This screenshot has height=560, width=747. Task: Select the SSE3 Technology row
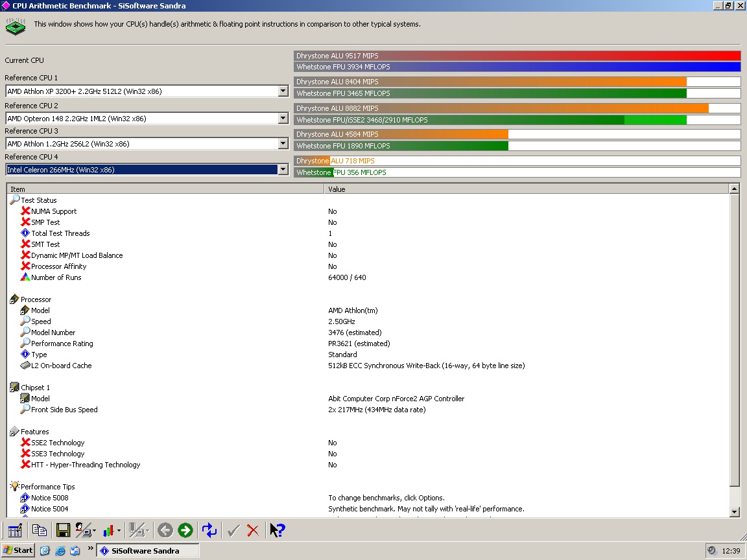pyautogui.click(x=368, y=453)
